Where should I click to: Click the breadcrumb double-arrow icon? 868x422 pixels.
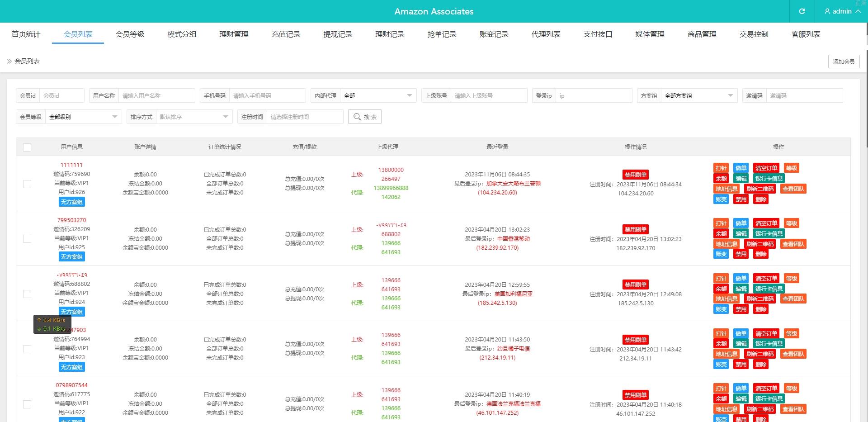pyautogui.click(x=9, y=61)
